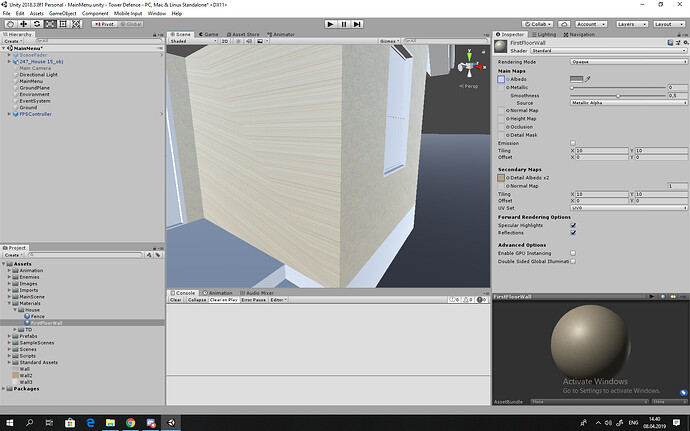Open Chrome from the Windows taskbar
This screenshot has height=431, width=690.
131,423
